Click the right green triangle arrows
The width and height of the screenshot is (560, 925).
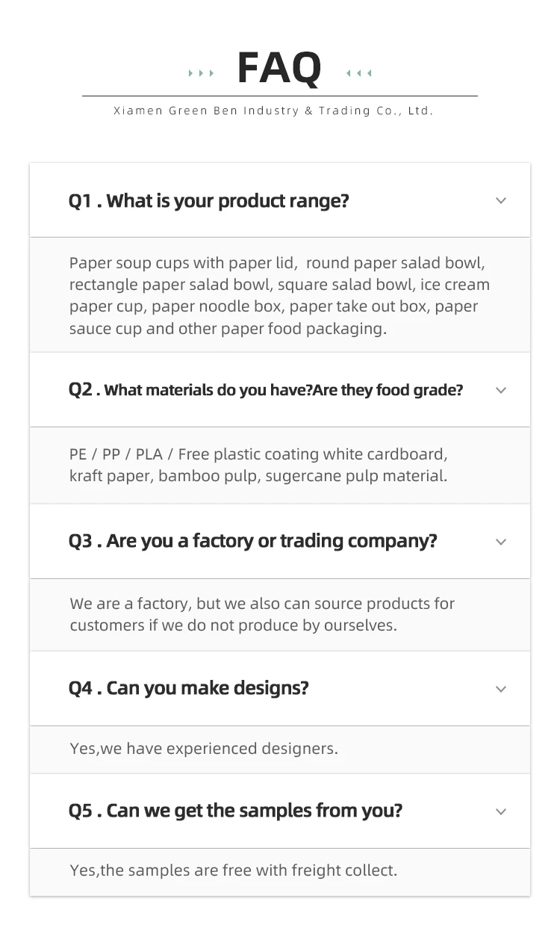coord(358,73)
